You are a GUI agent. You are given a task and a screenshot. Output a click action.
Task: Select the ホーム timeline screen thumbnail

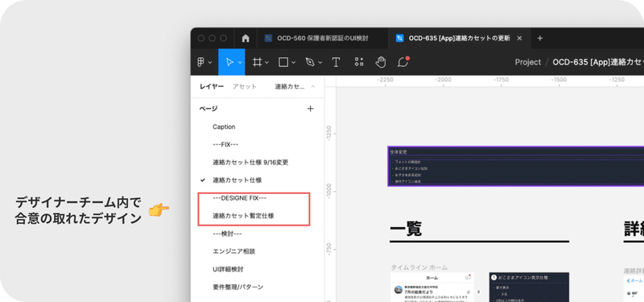[432, 287]
